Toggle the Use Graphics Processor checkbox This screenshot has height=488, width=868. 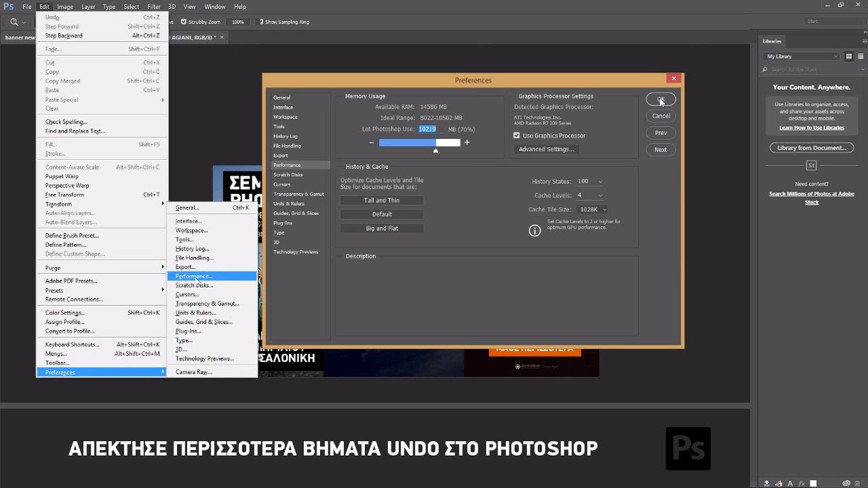click(x=517, y=136)
